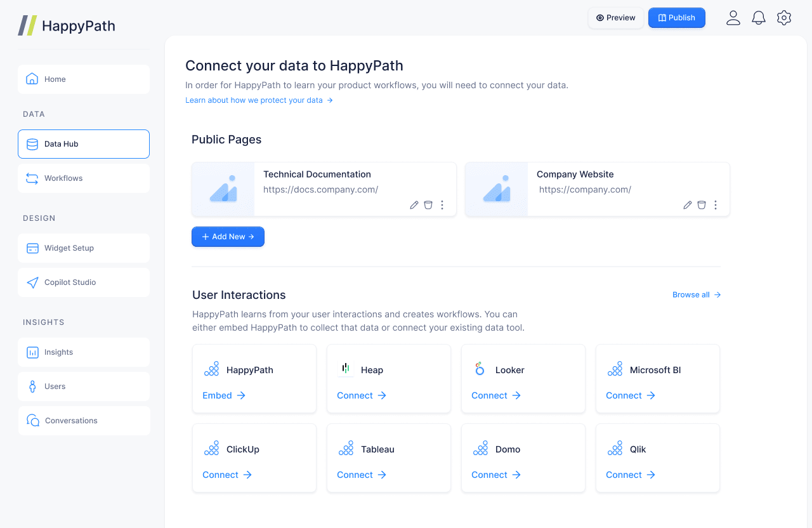Click the Domo card icon
This screenshot has width=812, height=528.
pos(480,448)
